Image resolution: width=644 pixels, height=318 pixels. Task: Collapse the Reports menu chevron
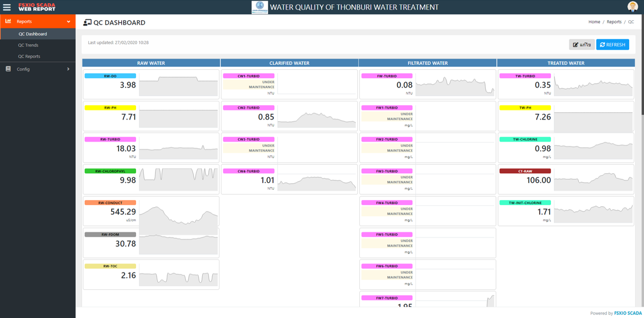click(x=69, y=22)
